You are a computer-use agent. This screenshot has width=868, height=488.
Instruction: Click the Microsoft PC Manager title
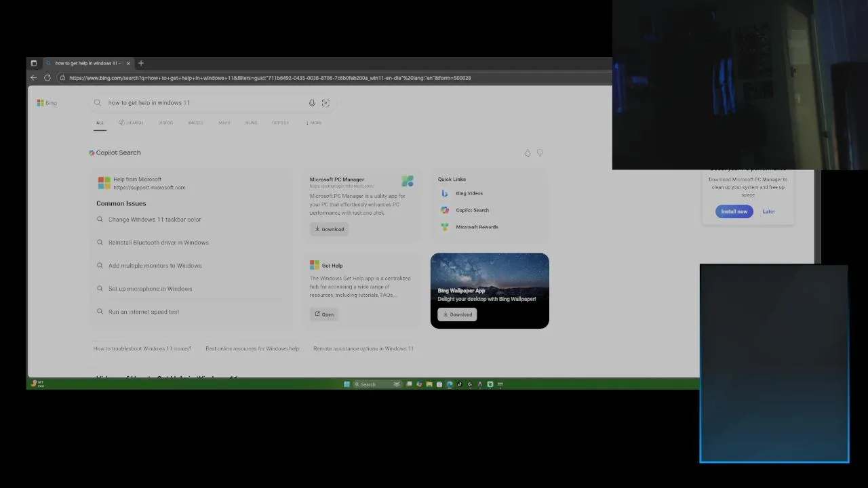(337, 180)
